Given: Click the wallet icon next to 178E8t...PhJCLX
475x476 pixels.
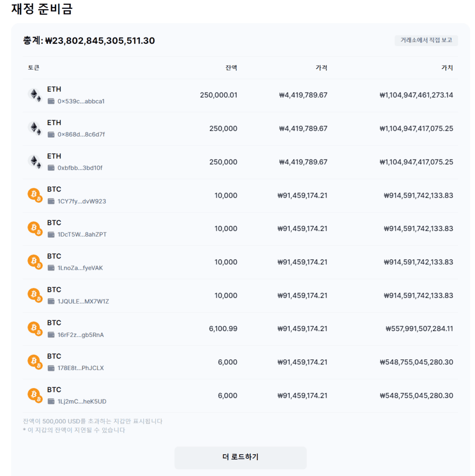Looking at the screenshot, I should pyautogui.click(x=51, y=368).
